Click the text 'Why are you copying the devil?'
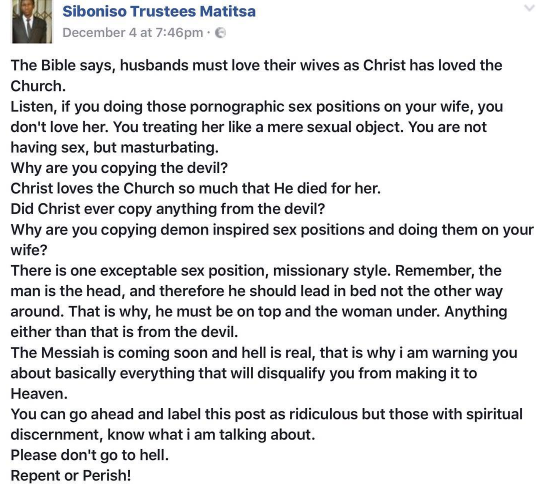 point(119,168)
